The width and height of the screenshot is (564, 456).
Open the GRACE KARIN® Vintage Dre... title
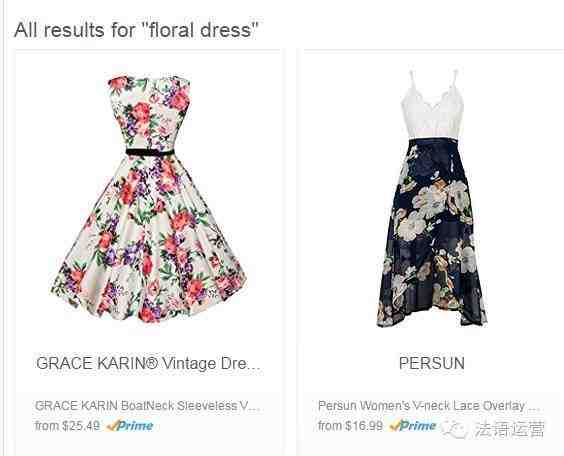tap(148, 363)
